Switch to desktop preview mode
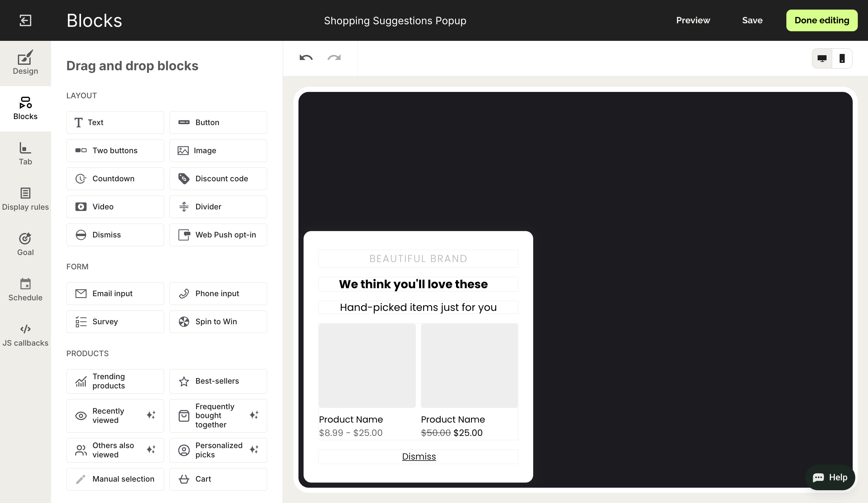 point(822,58)
